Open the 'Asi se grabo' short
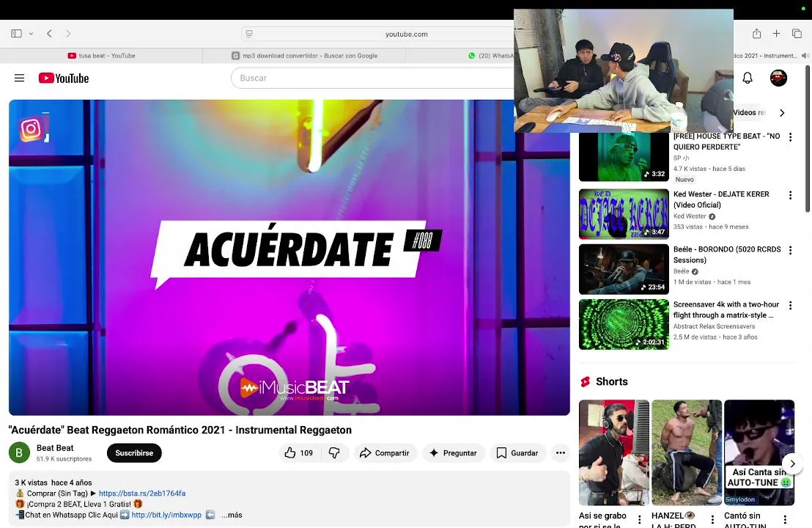Screen dimensions: 812x528 coord(613,452)
